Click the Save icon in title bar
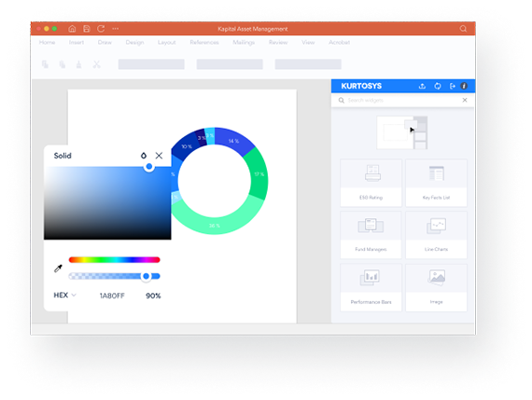 (87, 29)
